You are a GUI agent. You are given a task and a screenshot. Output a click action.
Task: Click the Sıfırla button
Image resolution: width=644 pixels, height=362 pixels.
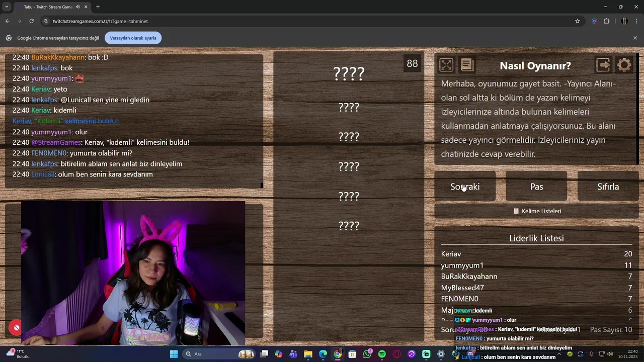pos(608,187)
